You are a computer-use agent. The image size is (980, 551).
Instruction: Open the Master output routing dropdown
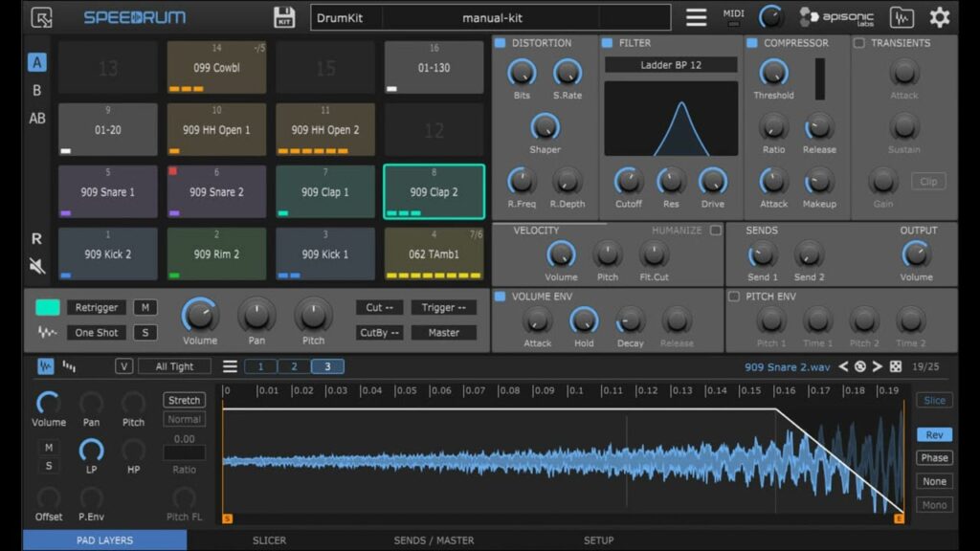click(443, 333)
